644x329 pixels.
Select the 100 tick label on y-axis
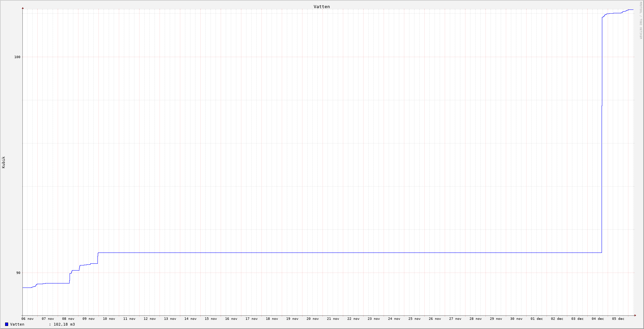coord(17,57)
